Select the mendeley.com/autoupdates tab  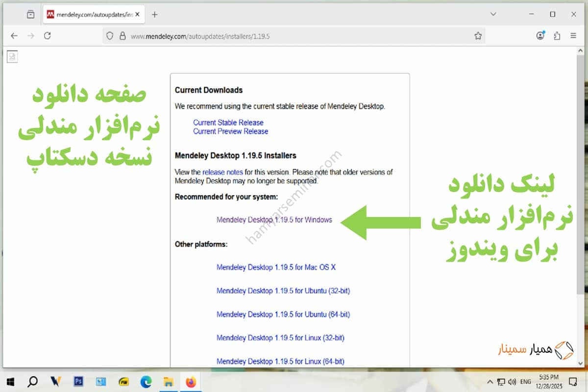[x=94, y=14]
